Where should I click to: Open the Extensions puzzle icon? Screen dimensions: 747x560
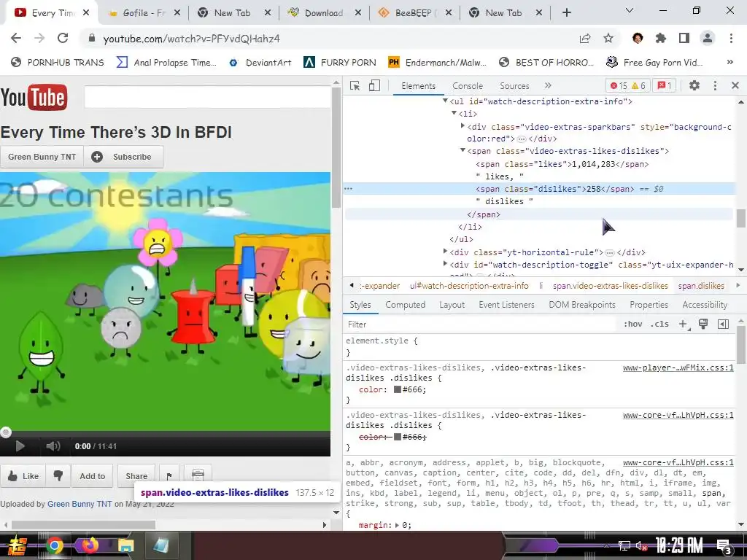click(x=661, y=38)
